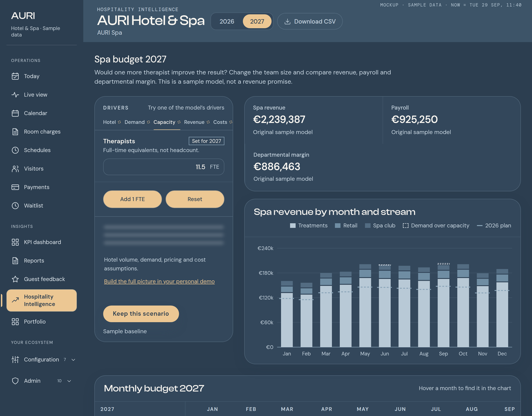
Task: Click the Visitors people icon
Action: (x=15, y=169)
